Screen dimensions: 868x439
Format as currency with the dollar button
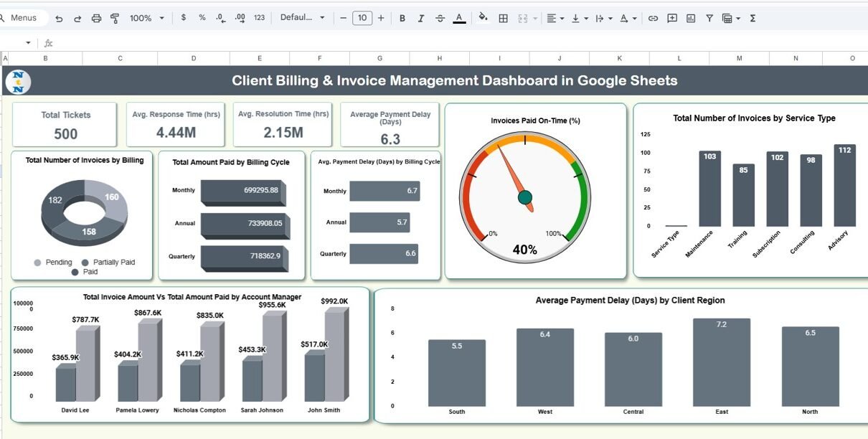[x=184, y=18]
